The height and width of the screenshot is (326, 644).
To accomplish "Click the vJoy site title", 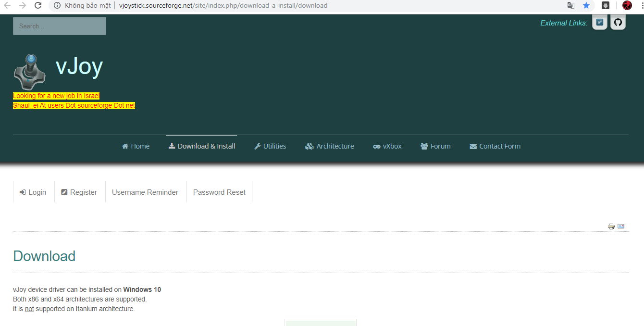I will (79, 66).
